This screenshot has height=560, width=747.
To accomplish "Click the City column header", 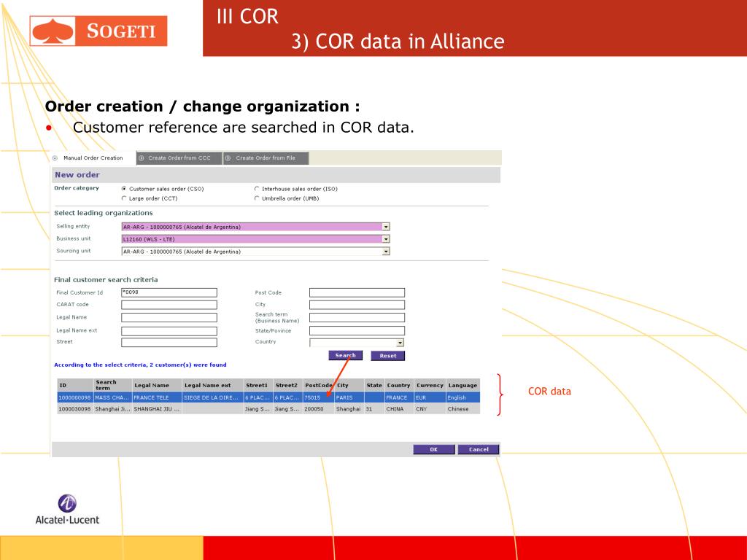I will (x=349, y=385).
